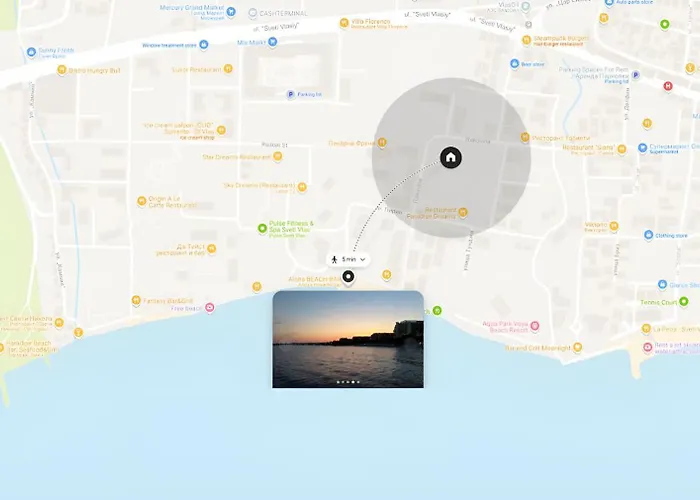This screenshot has width=700, height=500.
Task: Click the Bistro Hungry But restaurant pin
Action: point(60,70)
